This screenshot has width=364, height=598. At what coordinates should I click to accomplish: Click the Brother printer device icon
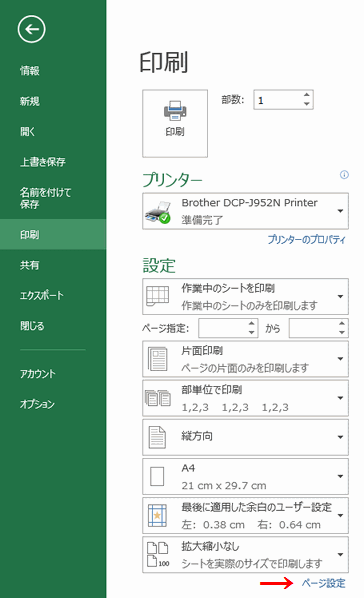click(158, 212)
